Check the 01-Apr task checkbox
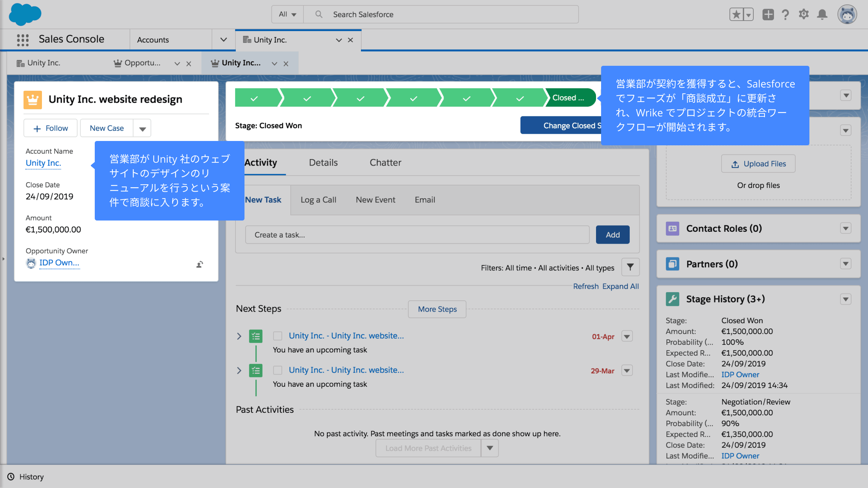The height and width of the screenshot is (488, 868). 278,336
